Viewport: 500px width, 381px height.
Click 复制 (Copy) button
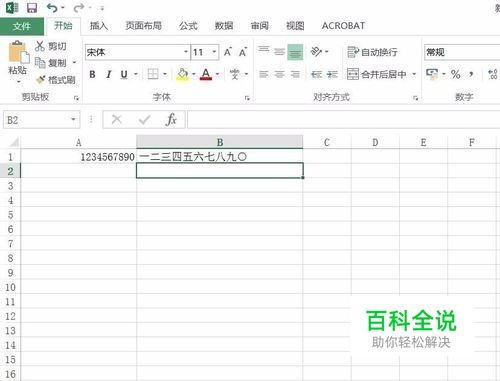coord(51,63)
